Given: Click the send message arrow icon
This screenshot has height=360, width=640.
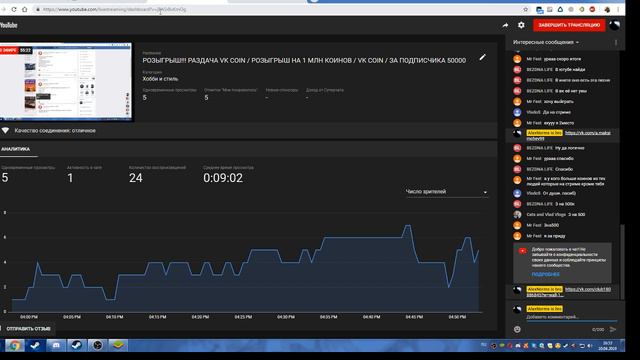Looking at the screenshot, I should pos(613,329).
